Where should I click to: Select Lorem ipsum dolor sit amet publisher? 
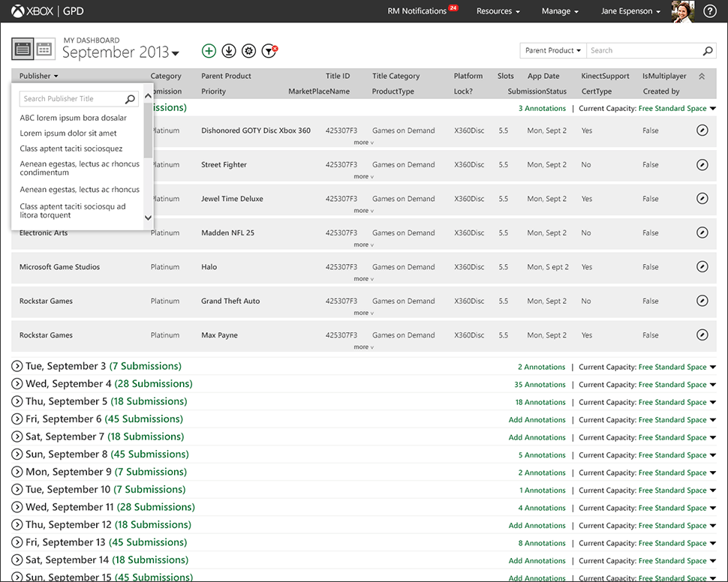click(x=68, y=133)
